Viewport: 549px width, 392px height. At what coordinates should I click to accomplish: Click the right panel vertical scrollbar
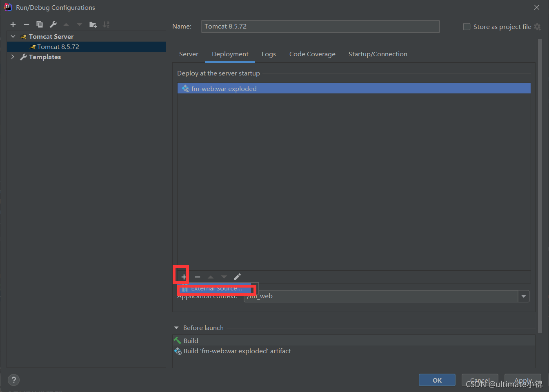point(540,186)
